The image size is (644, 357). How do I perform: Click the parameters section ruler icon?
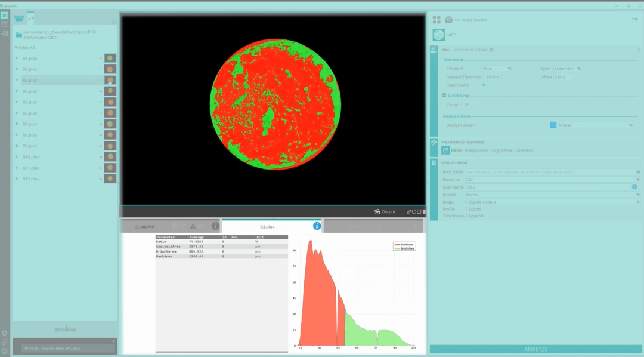(434, 142)
